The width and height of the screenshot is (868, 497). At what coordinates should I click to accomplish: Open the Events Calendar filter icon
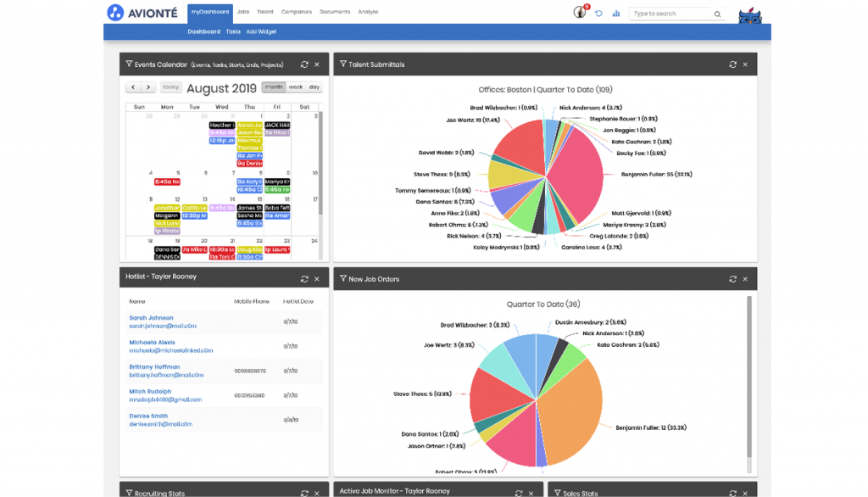point(129,64)
